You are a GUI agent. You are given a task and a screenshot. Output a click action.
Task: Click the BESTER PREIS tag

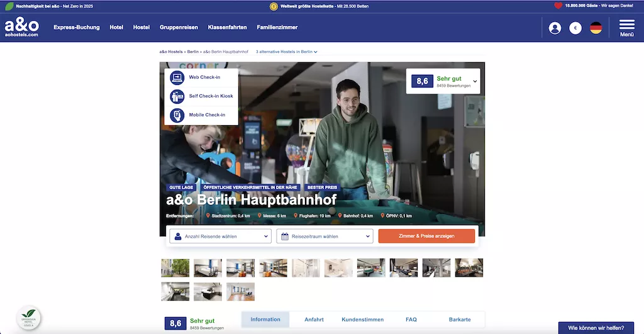pos(322,187)
